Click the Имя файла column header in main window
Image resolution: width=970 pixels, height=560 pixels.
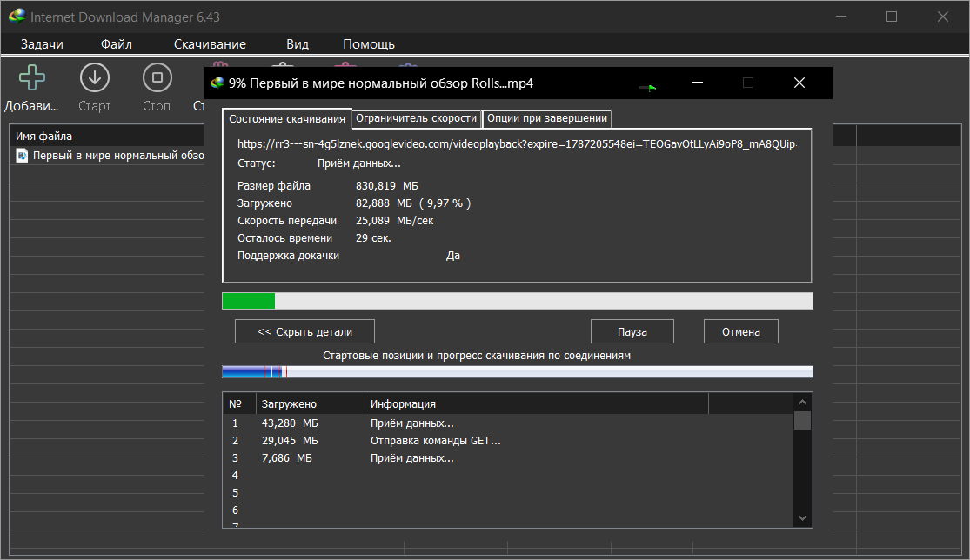pyautogui.click(x=106, y=136)
